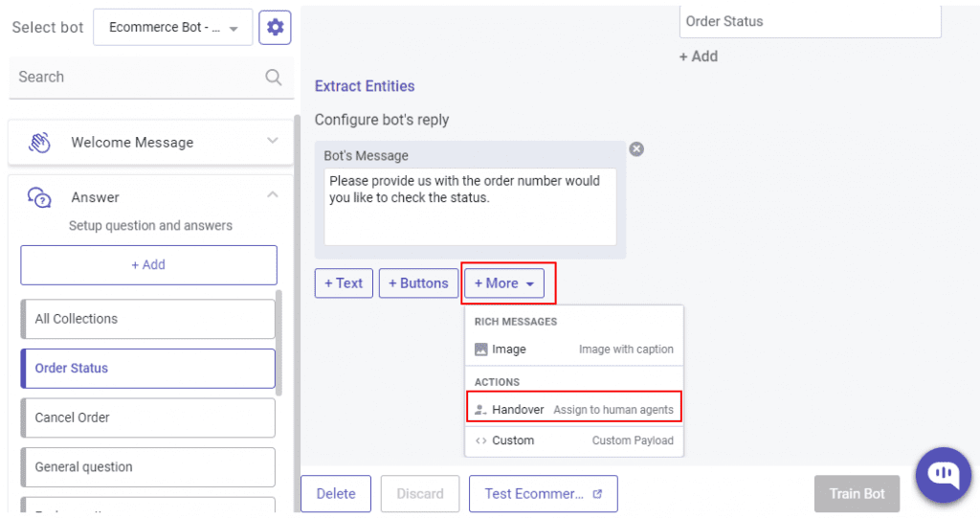Open bot settings gear icon

(275, 28)
